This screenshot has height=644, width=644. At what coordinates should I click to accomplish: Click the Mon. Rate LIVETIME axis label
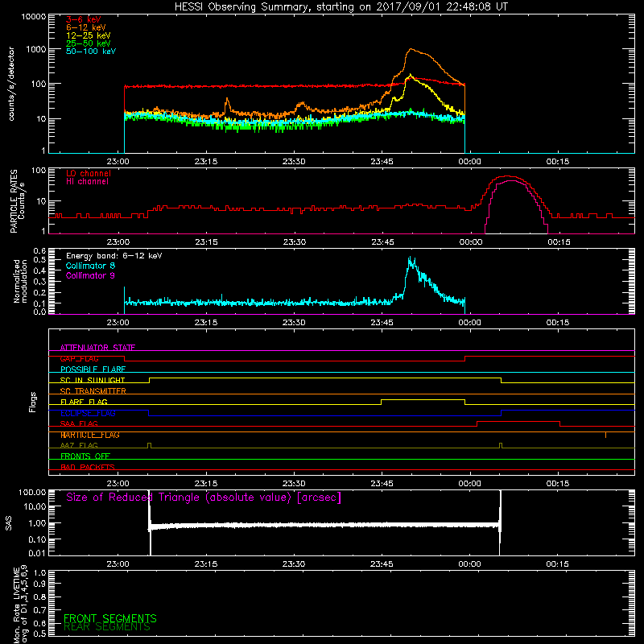(x=21, y=604)
